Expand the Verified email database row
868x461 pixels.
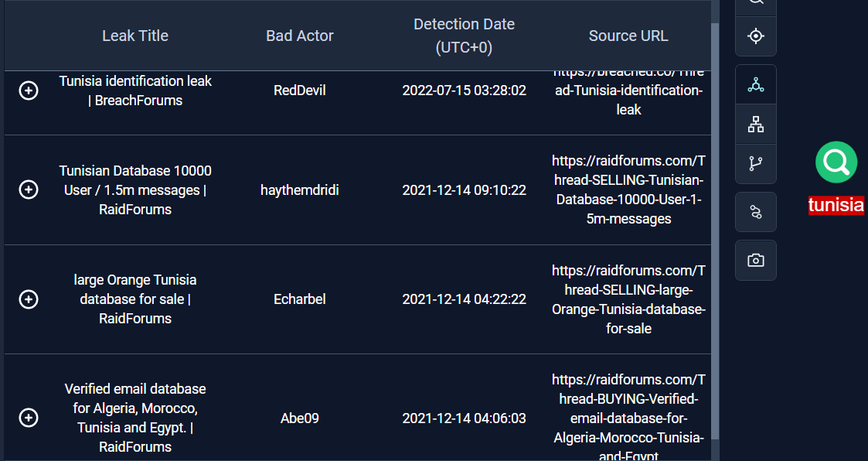pyautogui.click(x=29, y=418)
